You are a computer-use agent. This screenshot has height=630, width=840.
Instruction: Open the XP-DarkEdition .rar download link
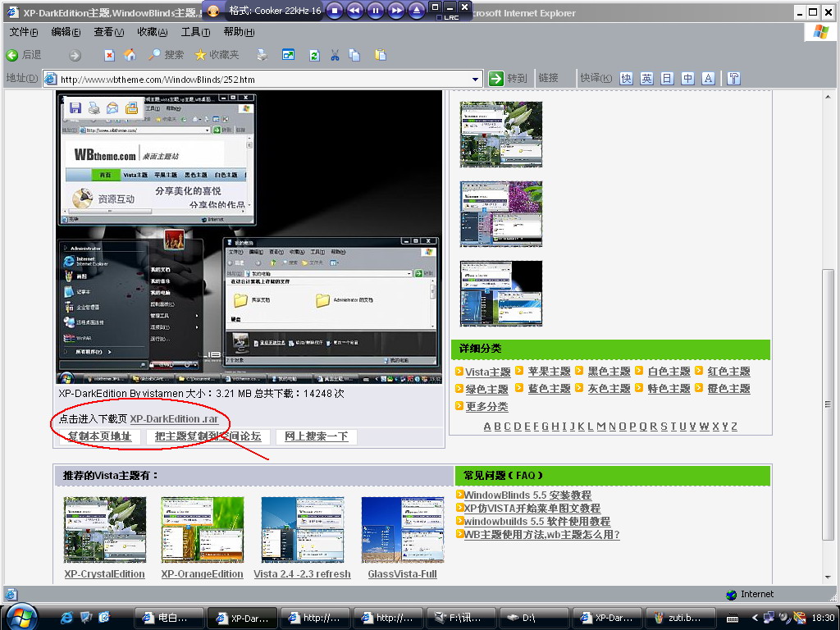pos(174,419)
